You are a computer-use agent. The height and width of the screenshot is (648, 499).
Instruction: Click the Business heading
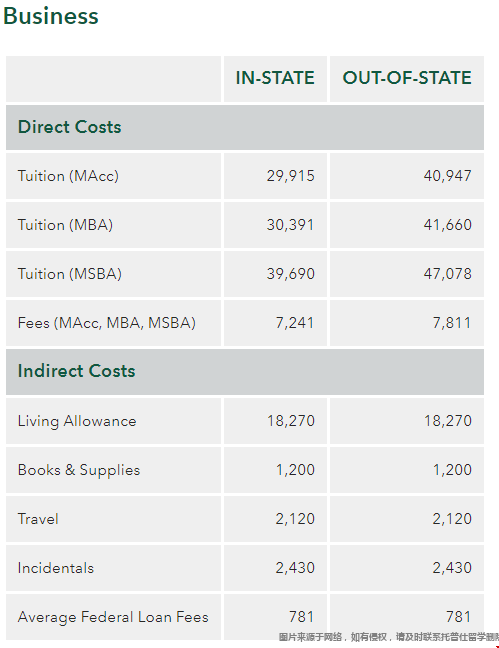50,17
